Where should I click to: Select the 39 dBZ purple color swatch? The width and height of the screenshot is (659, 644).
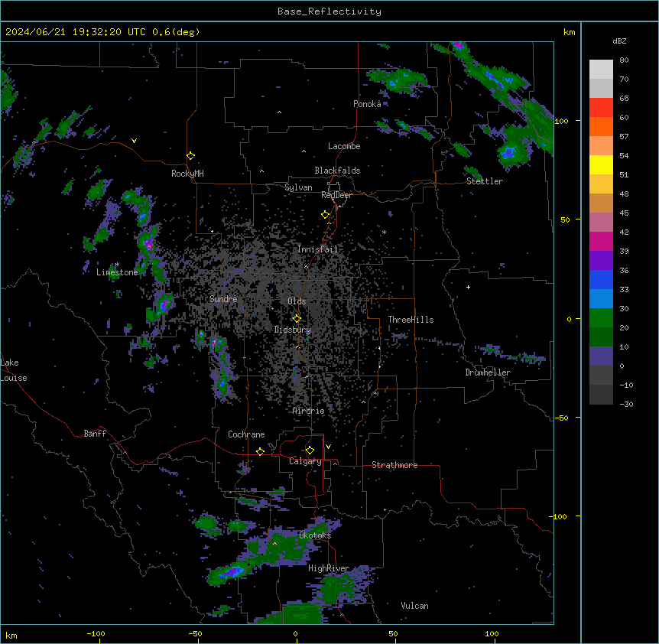[x=601, y=260]
